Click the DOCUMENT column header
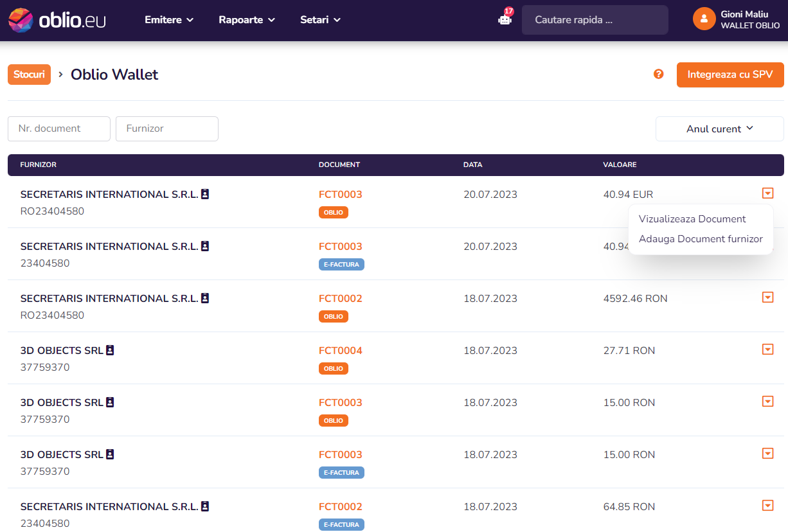Screen dimensions: 788x532 (339, 165)
